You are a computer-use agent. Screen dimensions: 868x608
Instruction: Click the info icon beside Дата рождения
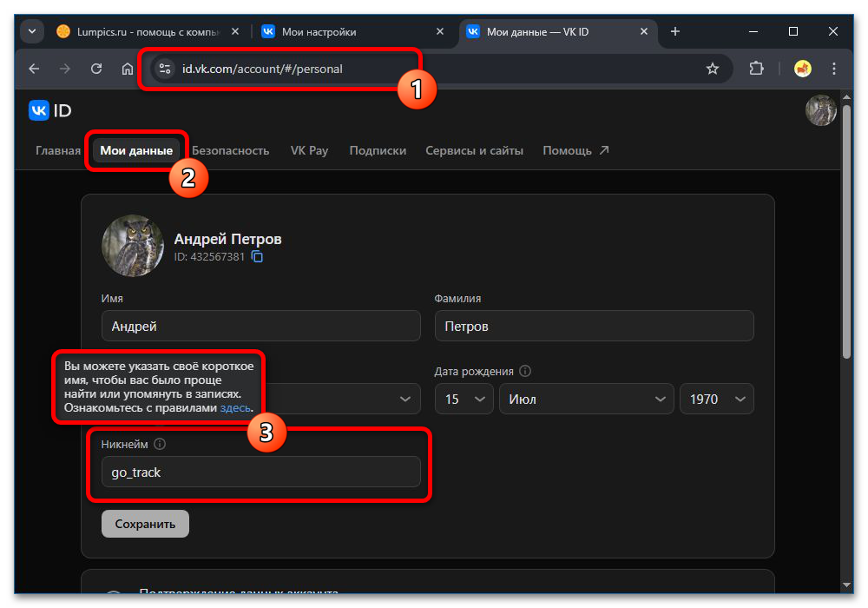coord(525,371)
